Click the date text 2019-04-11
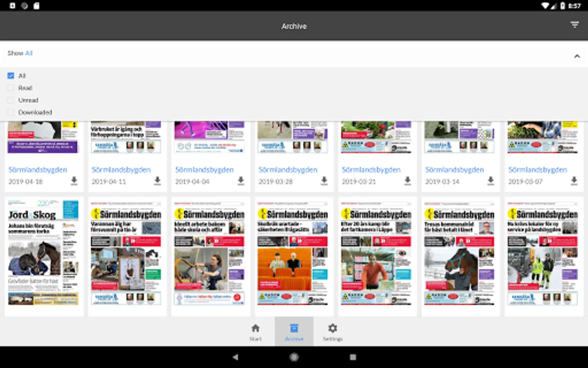Image resolution: width=588 pixels, height=368 pixels. [x=109, y=182]
